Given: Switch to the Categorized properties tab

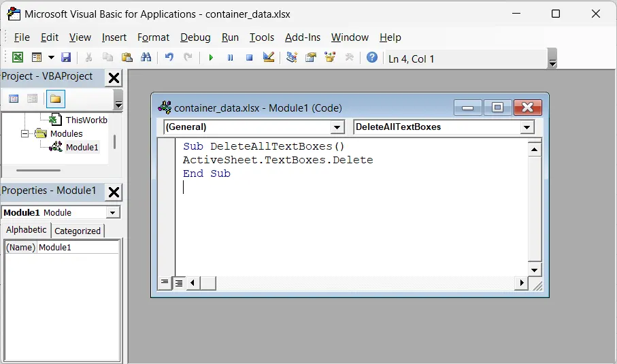Looking at the screenshot, I should 78,231.
